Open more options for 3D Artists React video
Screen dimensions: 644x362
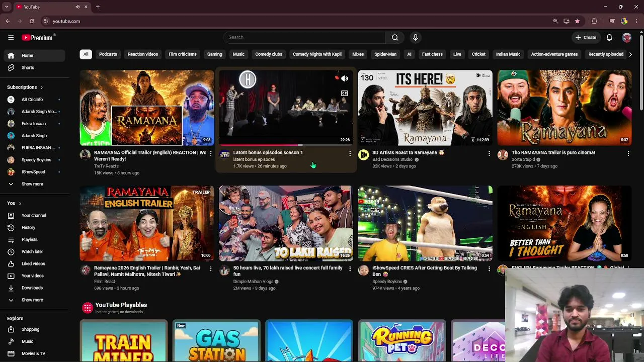pos(489,153)
